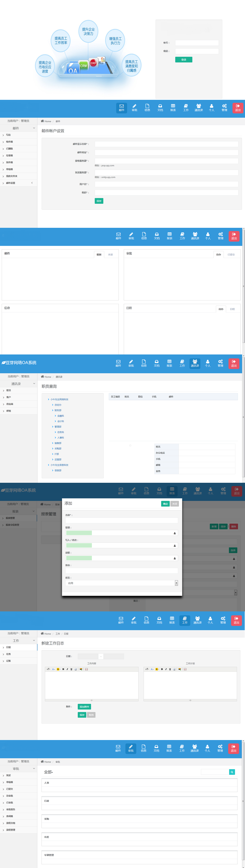Viewport: 245px width, 868px height.
Task: Click the user picker icon in 管理 field
Action: (x=174, y=533)
